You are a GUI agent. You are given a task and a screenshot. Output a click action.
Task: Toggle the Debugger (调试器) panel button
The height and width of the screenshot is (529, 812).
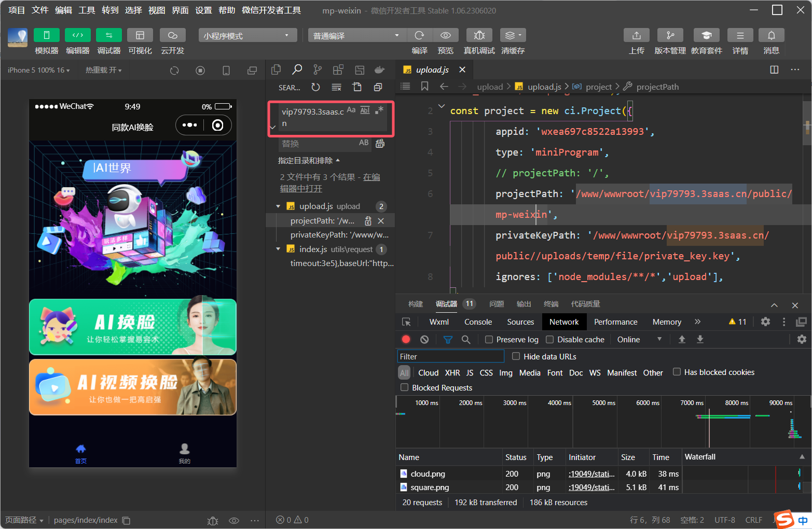[108, 35]
